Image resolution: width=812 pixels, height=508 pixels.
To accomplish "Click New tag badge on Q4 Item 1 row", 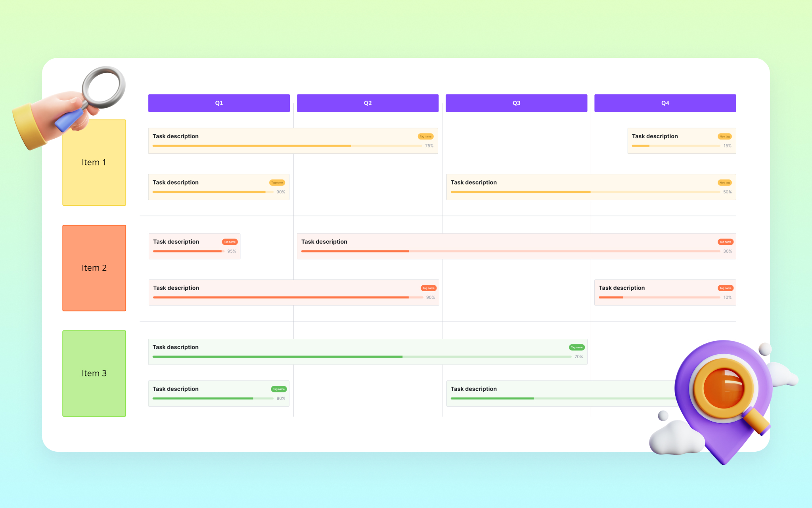I will point(725,135).
